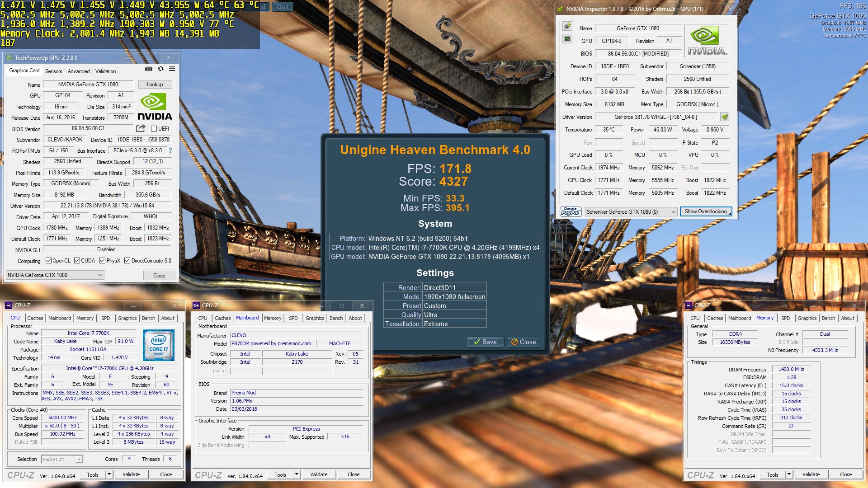Image resolution: width=868 pixels, height=488 pixels.
Task: Click the GPU-Z camera screenshot icon
Action: tap(148, 69)
